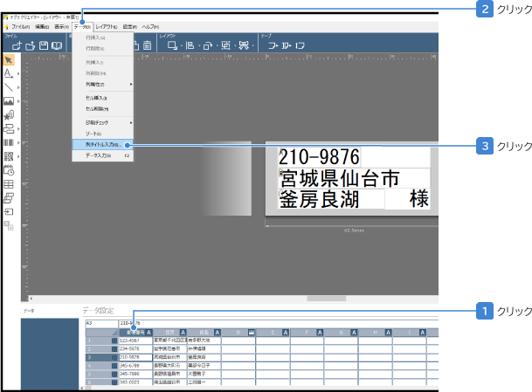
Task: Open the text tool flyout arrow
Action: pyautogui.click(x=17, y=75)
